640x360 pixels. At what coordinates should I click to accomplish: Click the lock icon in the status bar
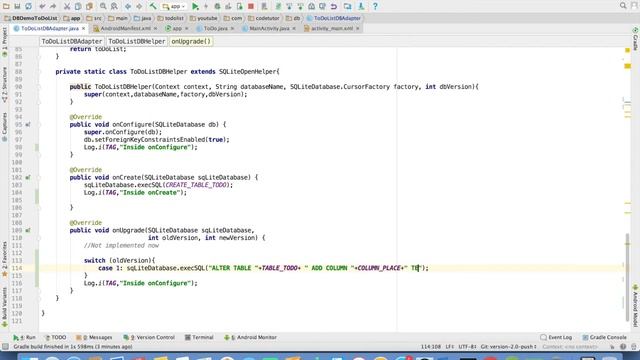(612, 347)
